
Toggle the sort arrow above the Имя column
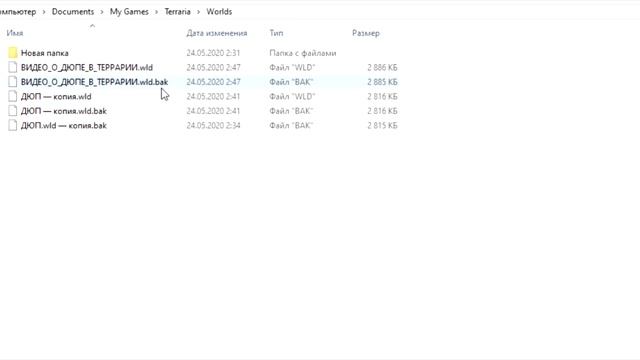92,26
